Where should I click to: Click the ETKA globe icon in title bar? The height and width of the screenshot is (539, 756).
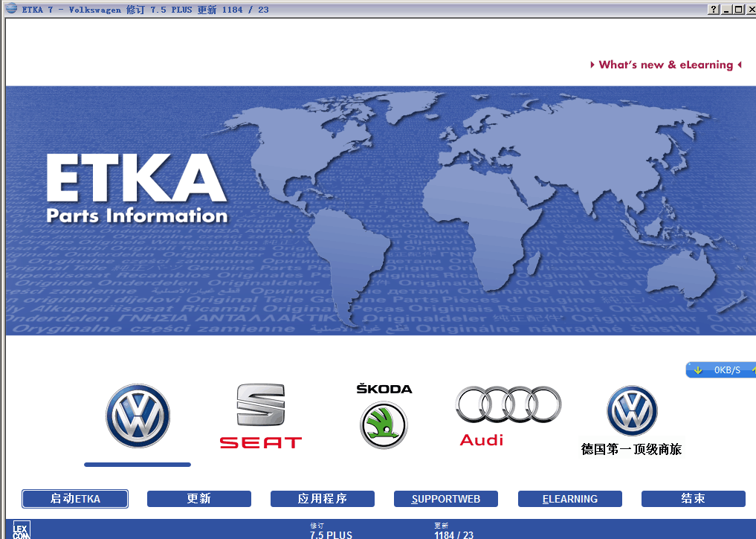(x=12, y=9)
